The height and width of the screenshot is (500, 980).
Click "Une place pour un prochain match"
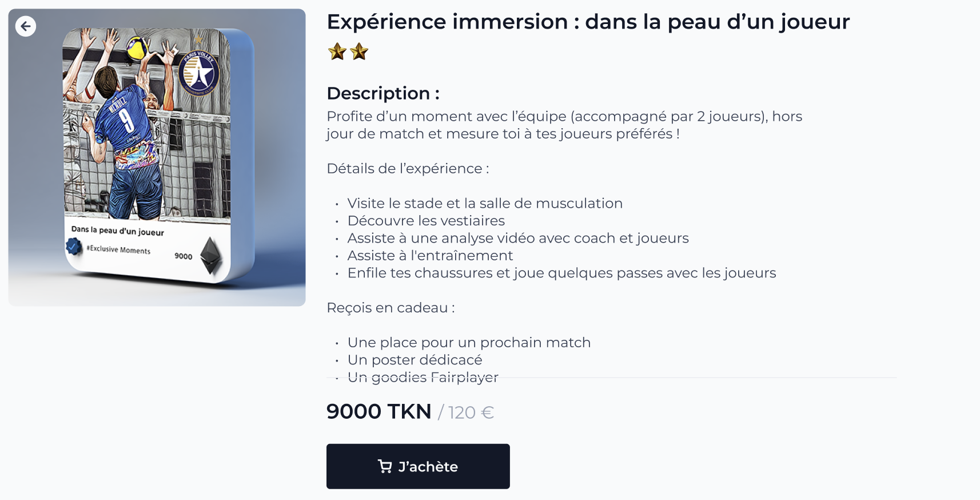[469, 343]
